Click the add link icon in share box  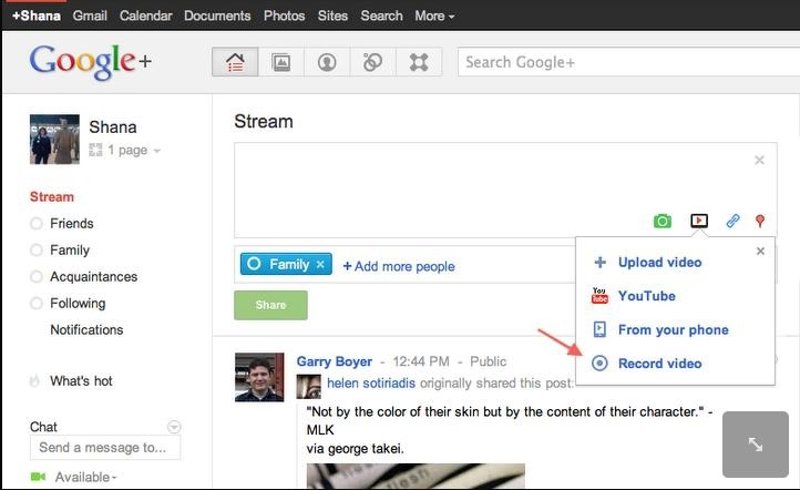pos(732,221)
